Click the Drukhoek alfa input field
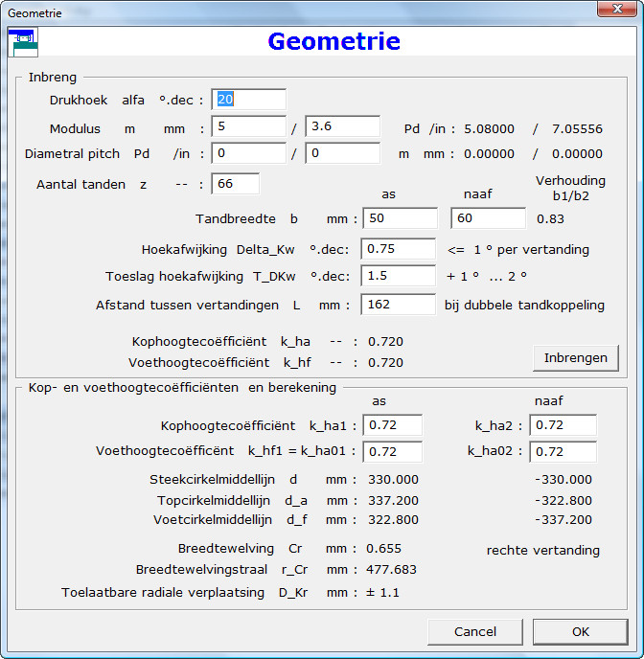 tap(249, 100)
